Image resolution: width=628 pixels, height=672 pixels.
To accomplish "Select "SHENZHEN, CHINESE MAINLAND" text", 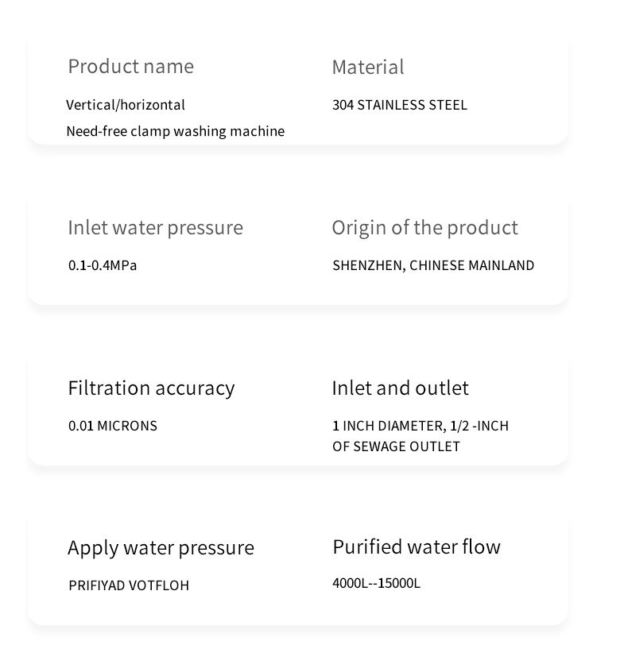I will click(432, 265).
